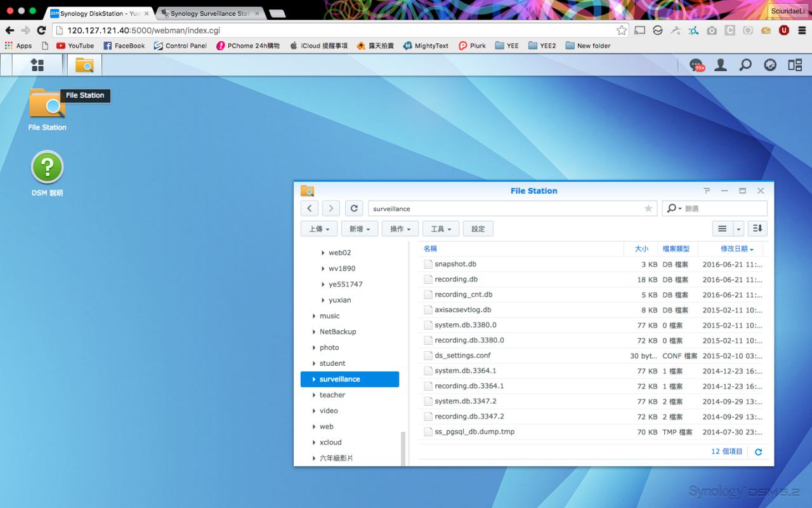Open the widgets panel icon in taskbar
This screenshot has width=812, height=508.
pos(795,65)
